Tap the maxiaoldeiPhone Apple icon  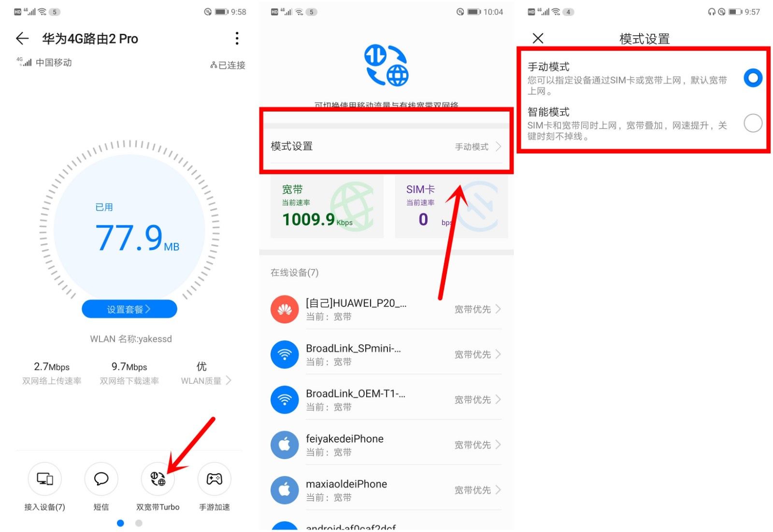285,490
